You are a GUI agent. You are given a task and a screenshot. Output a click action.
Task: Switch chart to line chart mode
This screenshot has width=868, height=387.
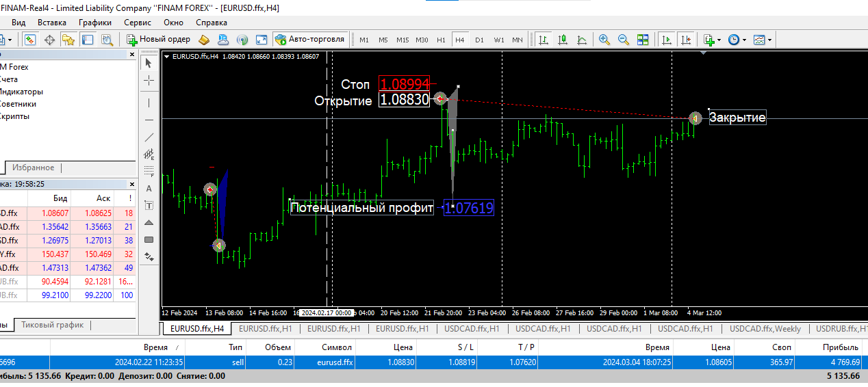[x=582, y=40]
